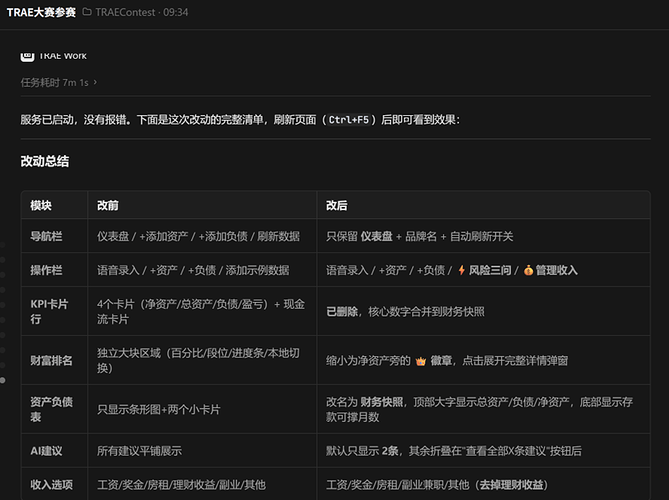Screen dimensions: 669x500
Task: Click the 改前 column header
Action: (x=108, y=206)
